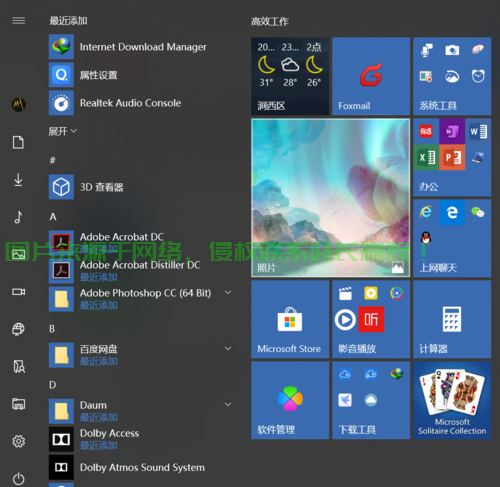Launch Word in 办公 folder

pos(478,131)
